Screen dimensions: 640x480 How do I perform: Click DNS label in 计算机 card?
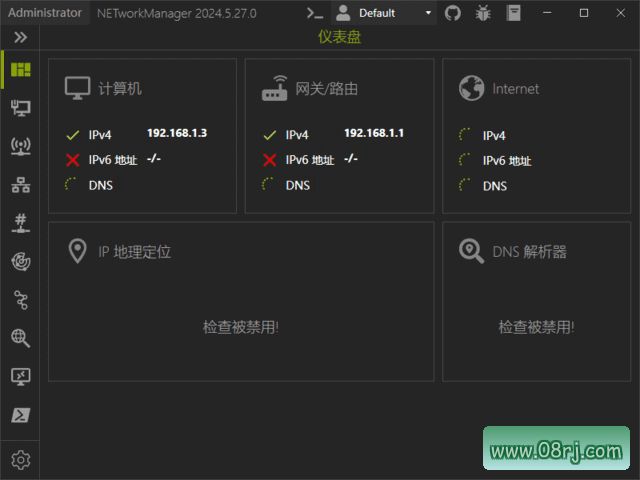pos(101,186)
